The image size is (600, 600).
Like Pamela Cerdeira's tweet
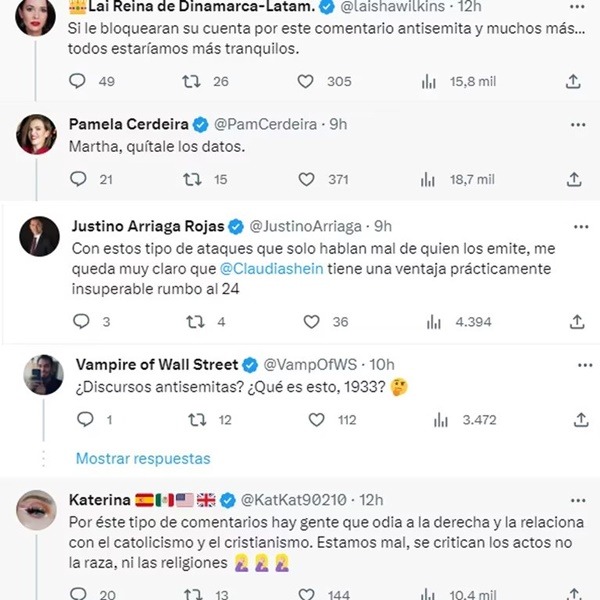[311, 179]
